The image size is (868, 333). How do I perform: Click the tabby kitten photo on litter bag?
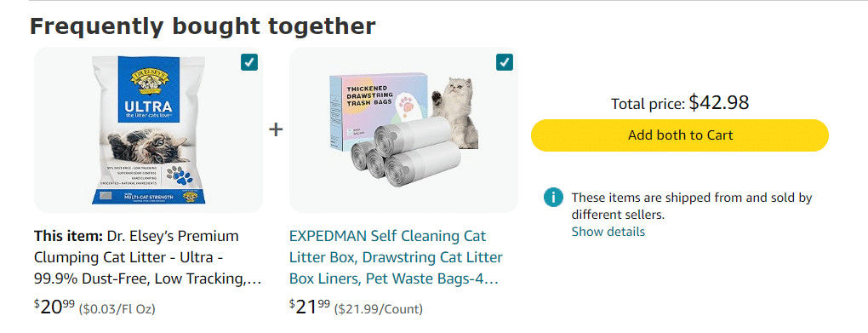point(148,146)
